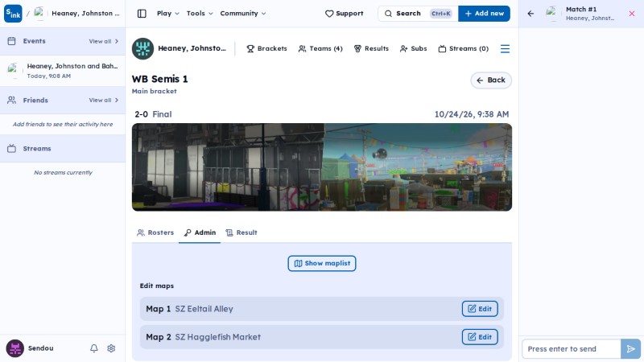Screen dimensions: 644x362
Task: Switch to the Rosters tab
Action: [155, 232]
